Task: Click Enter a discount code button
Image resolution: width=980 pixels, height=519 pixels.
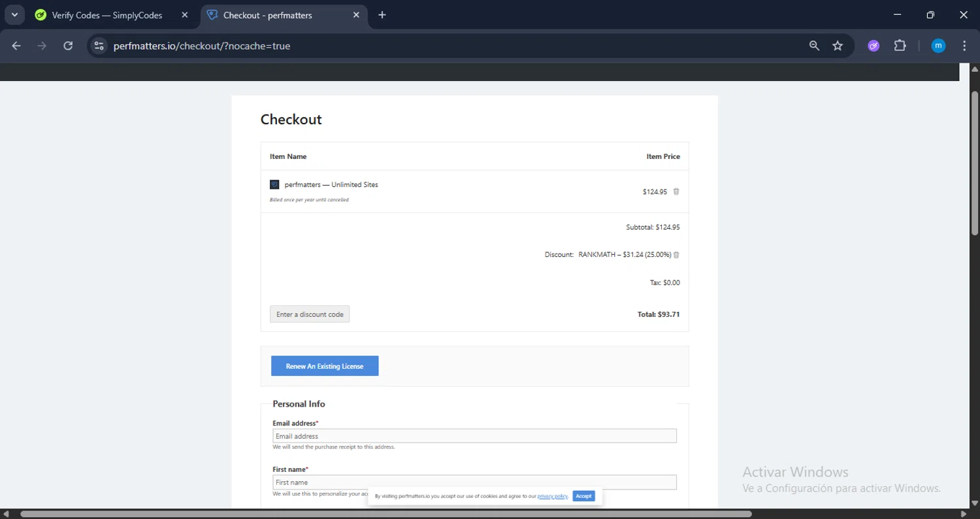Action: pos(310,314)
